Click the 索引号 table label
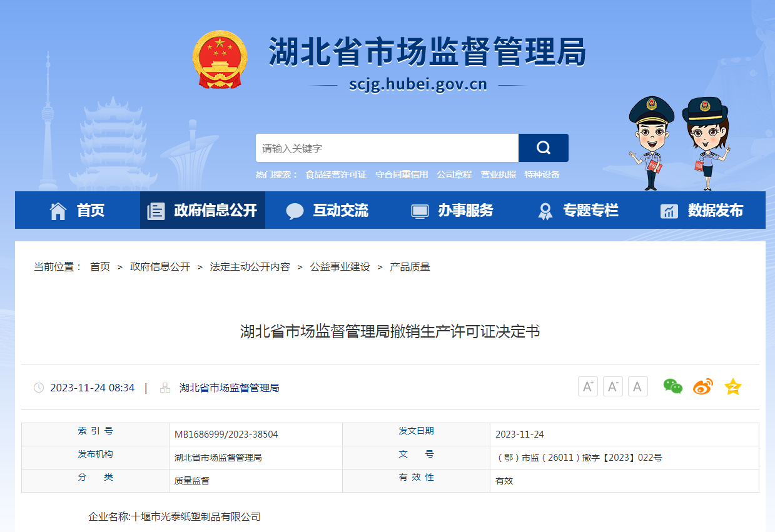This screenshot has height=532, width=775. click(x=96, y=431)
